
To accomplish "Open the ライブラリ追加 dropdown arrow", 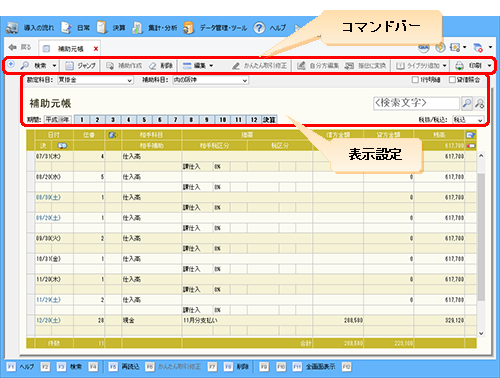I will click(444, 66).
